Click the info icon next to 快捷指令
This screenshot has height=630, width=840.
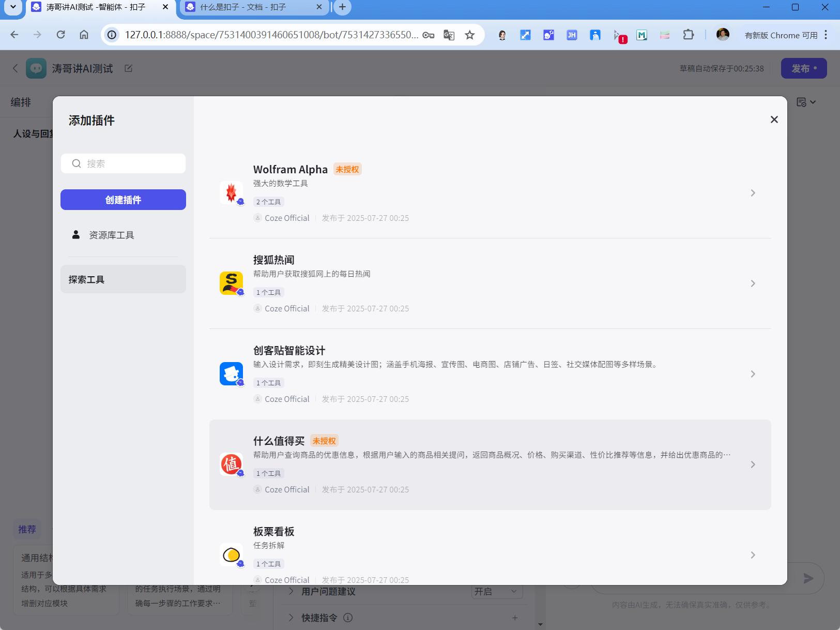(348, 618)
